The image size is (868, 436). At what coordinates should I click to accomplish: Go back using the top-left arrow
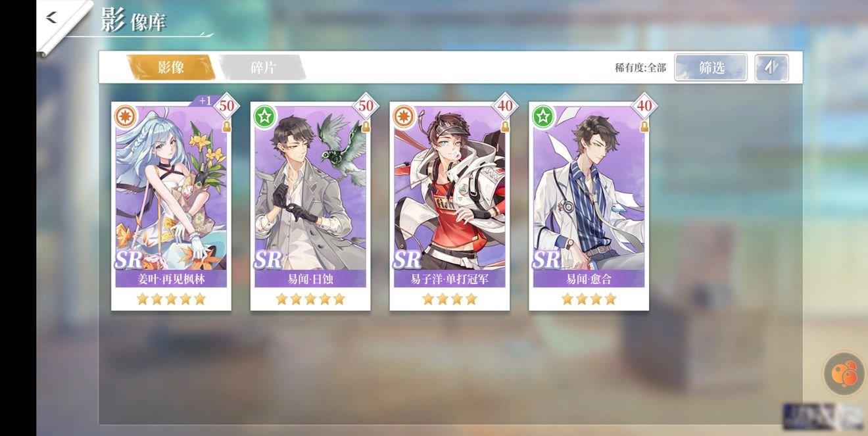click(51, 18)
